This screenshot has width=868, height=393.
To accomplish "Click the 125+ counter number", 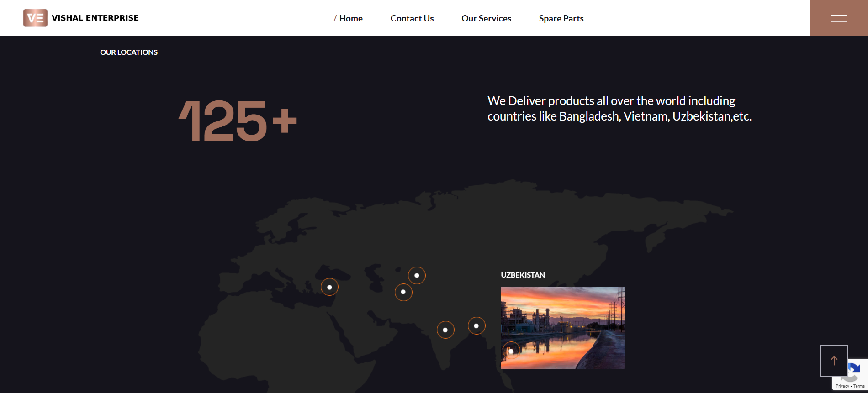I will [x=238, y=121].
